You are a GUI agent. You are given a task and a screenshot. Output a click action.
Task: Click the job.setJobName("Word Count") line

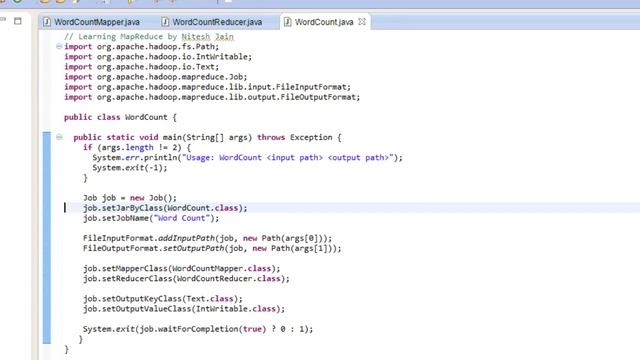pos(151,218)
